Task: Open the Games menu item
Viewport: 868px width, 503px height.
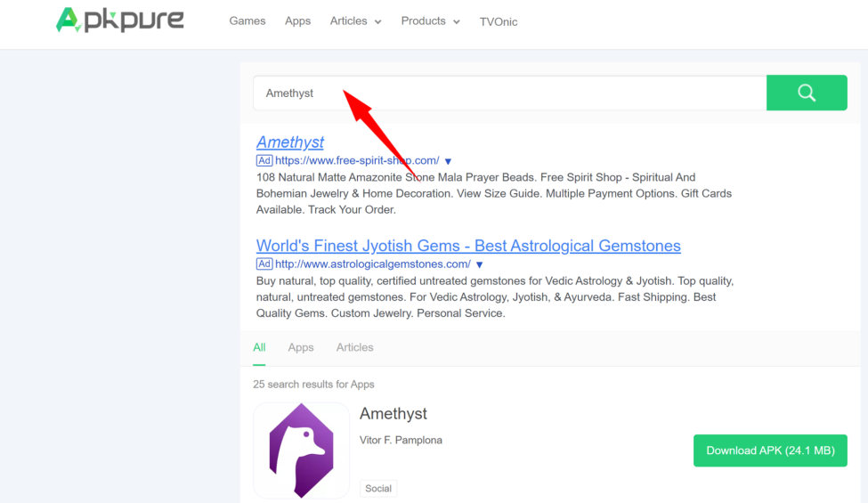Action: [x=247, y=21]
